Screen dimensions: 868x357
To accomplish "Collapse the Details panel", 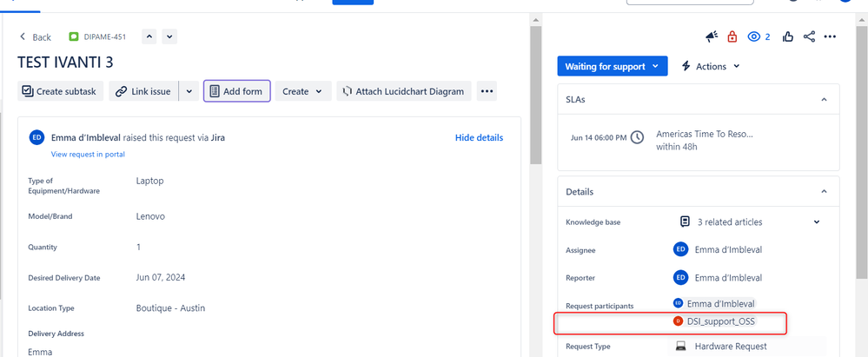I will point(824,191).
